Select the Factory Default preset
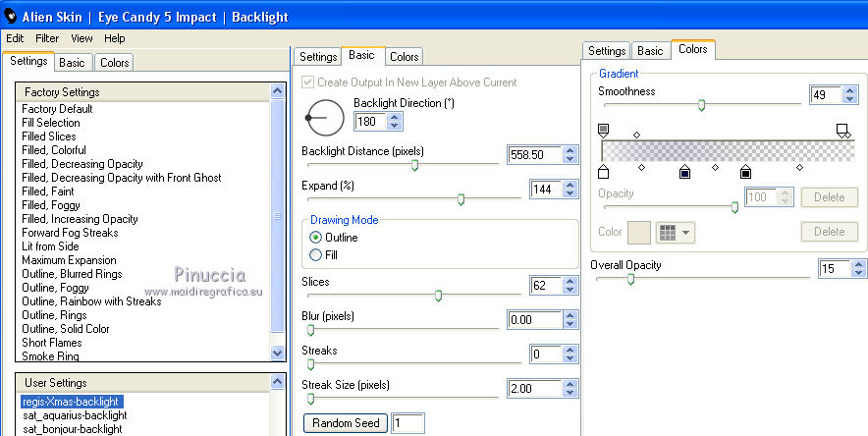This screenshot has height=436, width=868. click(58, 109)
